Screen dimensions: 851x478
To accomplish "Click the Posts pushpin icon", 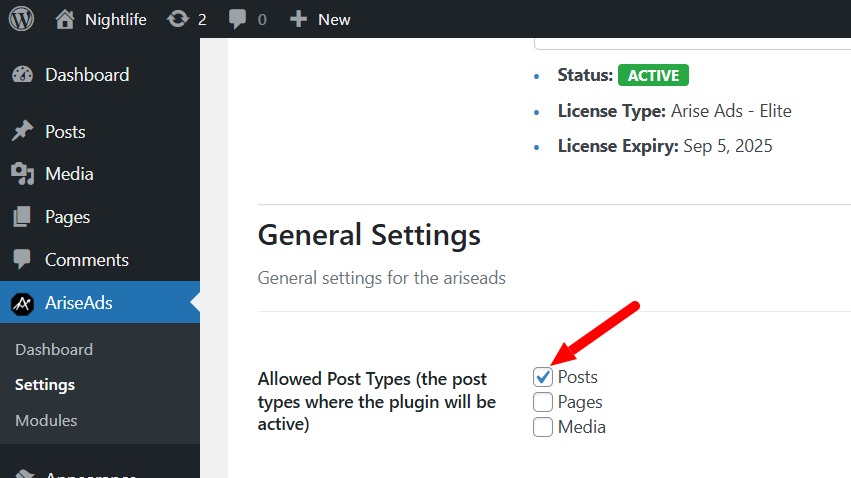I will tap(22, 132).
